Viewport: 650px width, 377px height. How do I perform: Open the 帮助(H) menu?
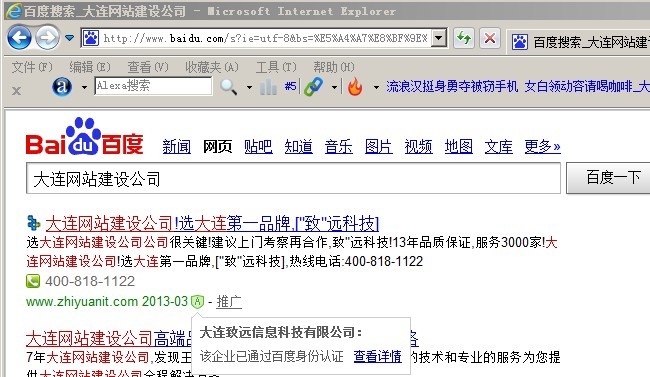coord(334,67)
